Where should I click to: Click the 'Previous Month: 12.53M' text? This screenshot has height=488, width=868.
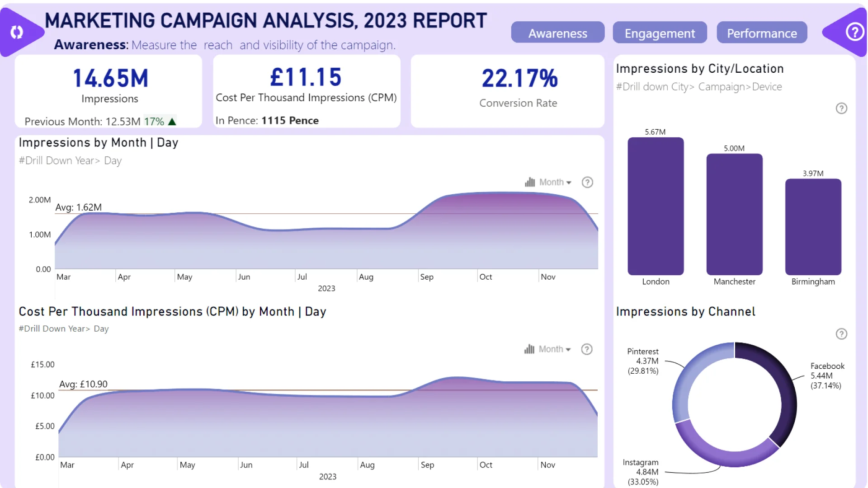pos(82,122)
